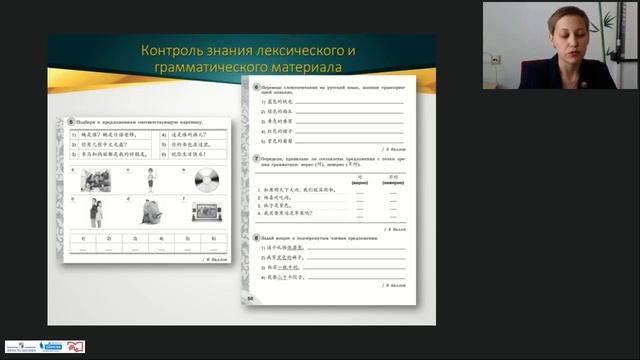The width and height of the screenshot is (640, 360).
Task: Click the 'неверно' column header in exercise 7
Action: (x=393, y=180)
